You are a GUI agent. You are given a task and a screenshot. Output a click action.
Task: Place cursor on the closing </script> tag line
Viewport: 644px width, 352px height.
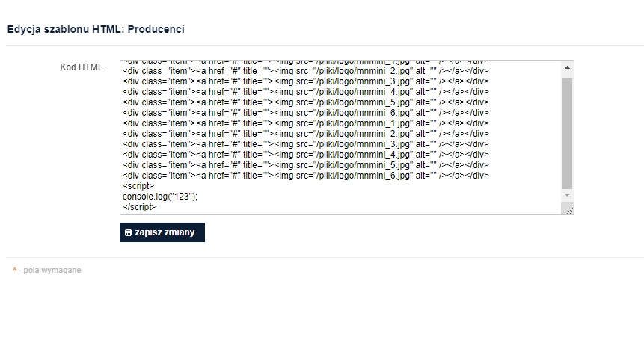pos(140,207)
